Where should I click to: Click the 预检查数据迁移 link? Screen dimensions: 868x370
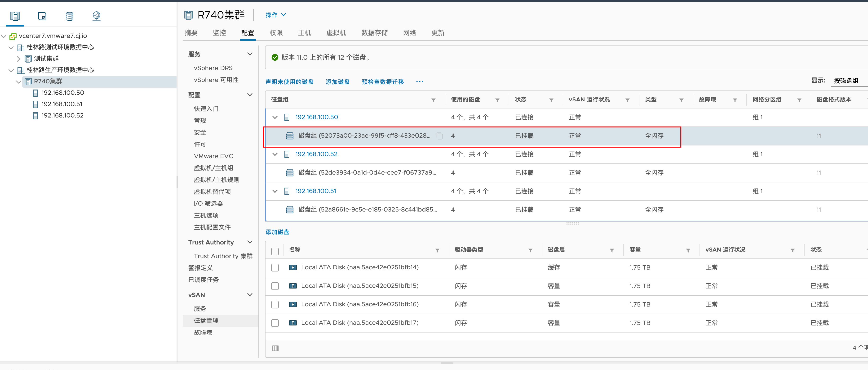[x=382, y=82]
